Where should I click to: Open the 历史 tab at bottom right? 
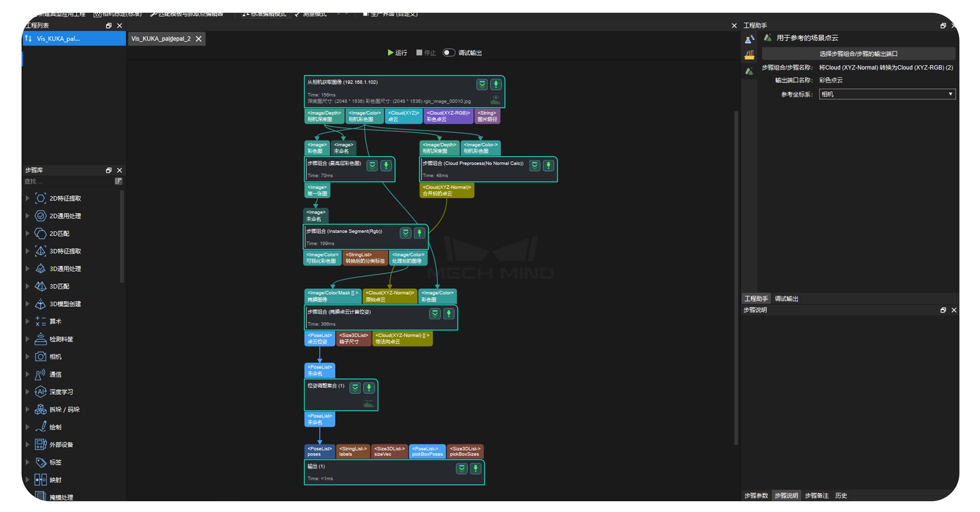[841, 496]
